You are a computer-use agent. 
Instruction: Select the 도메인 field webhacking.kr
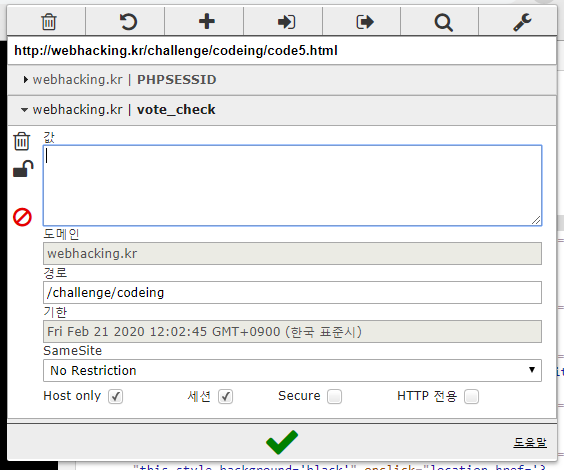point(292,254)
